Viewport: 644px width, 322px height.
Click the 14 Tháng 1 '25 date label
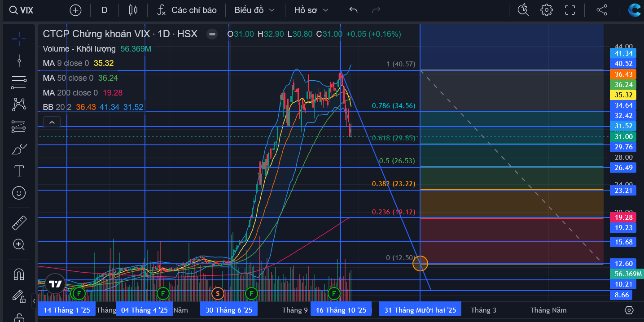point(67,310)
